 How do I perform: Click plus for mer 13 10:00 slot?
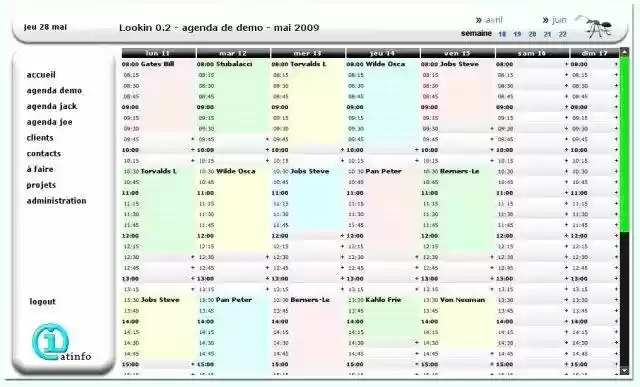pos(342,150)
